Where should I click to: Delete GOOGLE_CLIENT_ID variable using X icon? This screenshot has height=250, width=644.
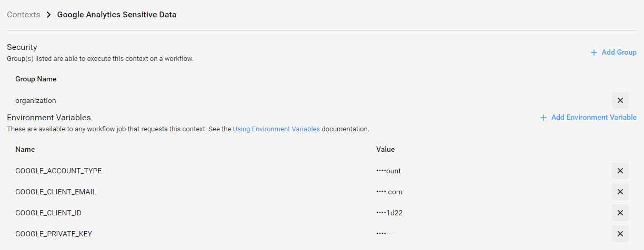click(x=620, y=213)
